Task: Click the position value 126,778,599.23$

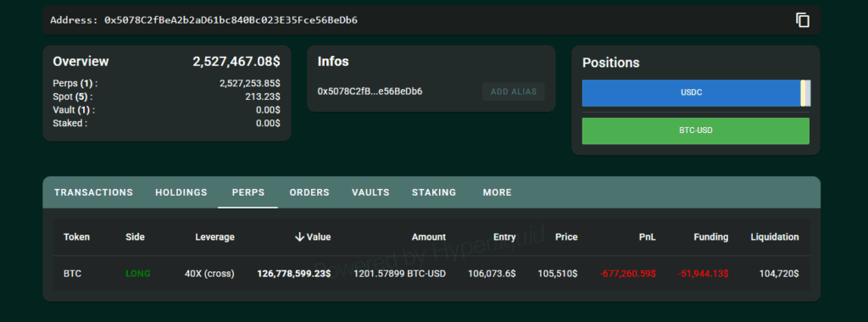Action: [x=294, y=274]
